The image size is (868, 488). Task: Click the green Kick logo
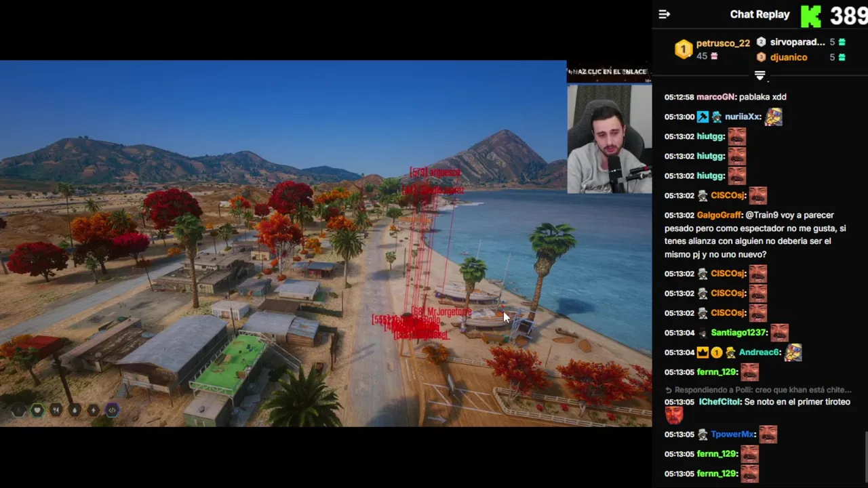pyautogui.click(x=810, y=16)
